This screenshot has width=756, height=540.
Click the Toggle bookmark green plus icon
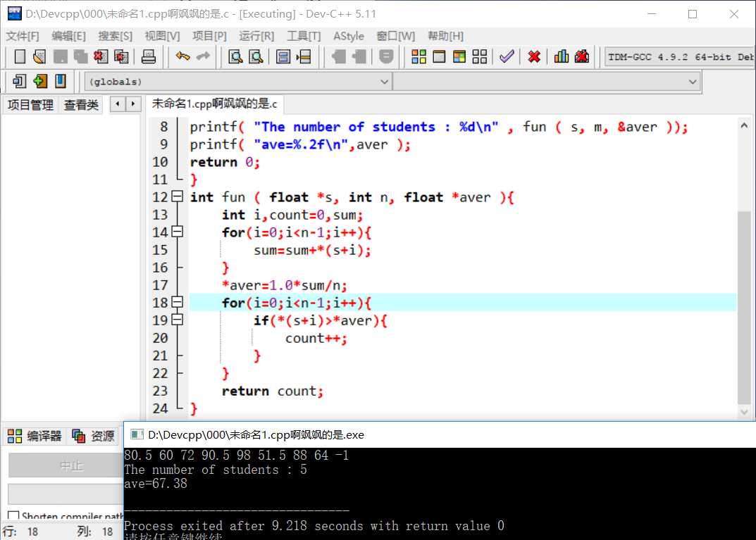point(40,82)
